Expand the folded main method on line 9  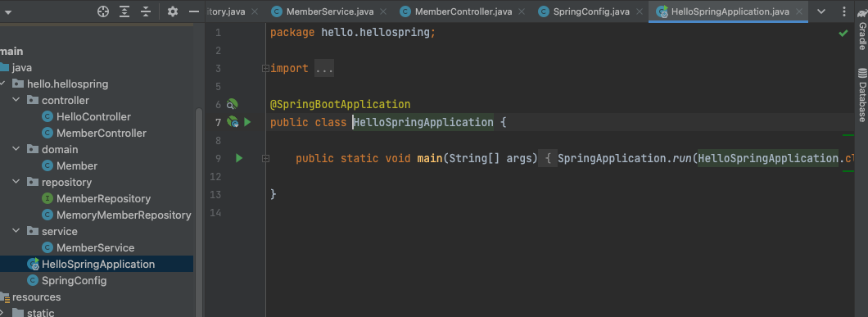265,159
